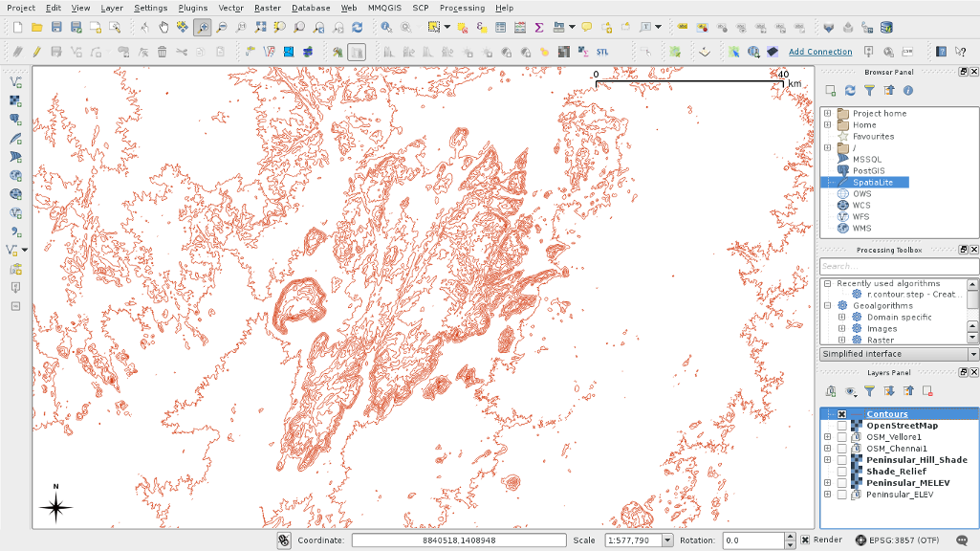Screen dimensions: 980x551
Task: Click the Coordinate input field
Action: (458, 540)
